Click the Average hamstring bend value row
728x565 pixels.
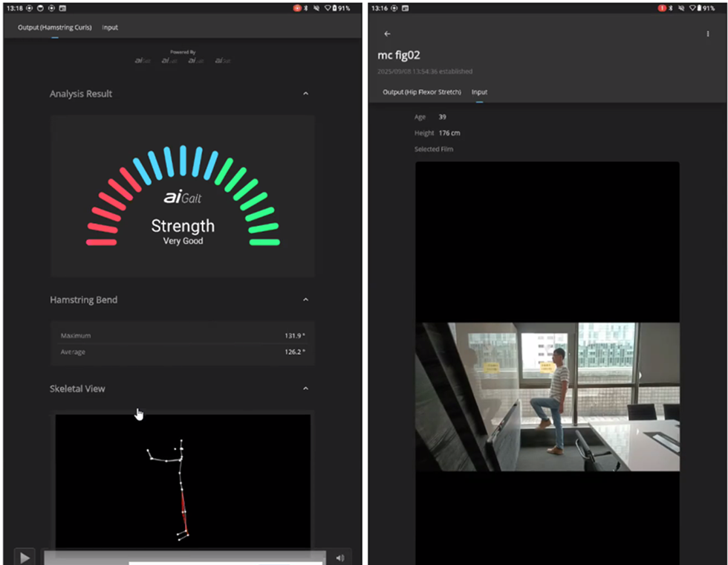coord(183,352)
